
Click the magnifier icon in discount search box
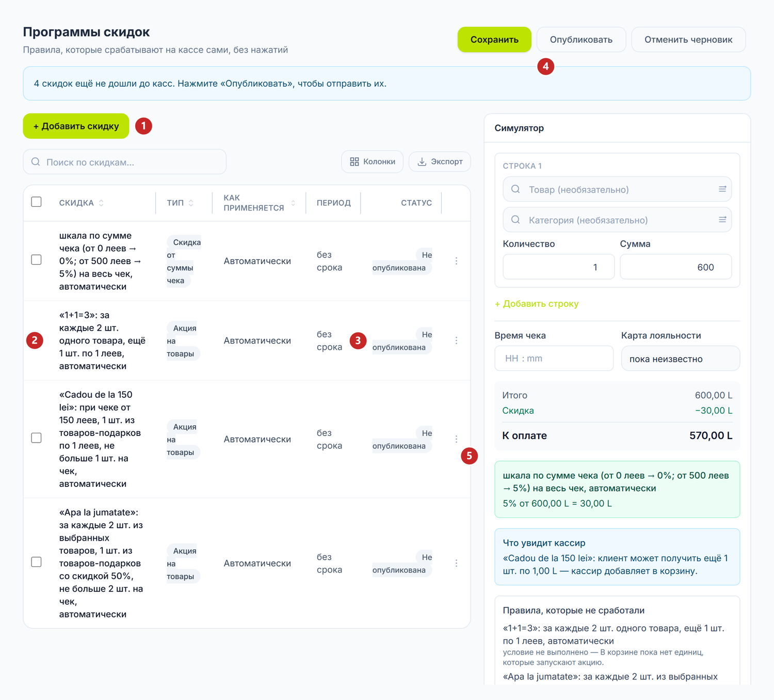click(36, 162)
